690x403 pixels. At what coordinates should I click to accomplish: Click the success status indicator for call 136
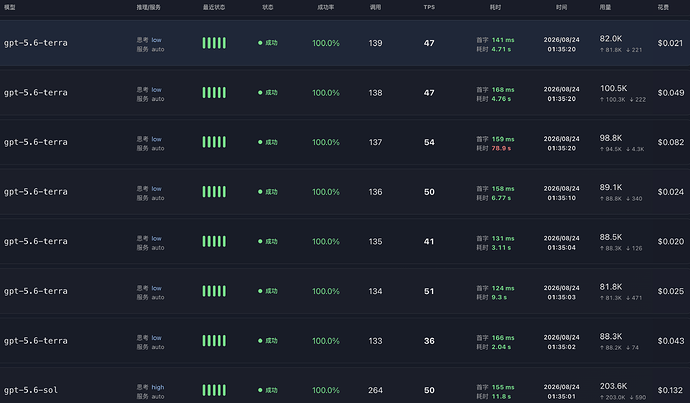[x=268, y=192]
